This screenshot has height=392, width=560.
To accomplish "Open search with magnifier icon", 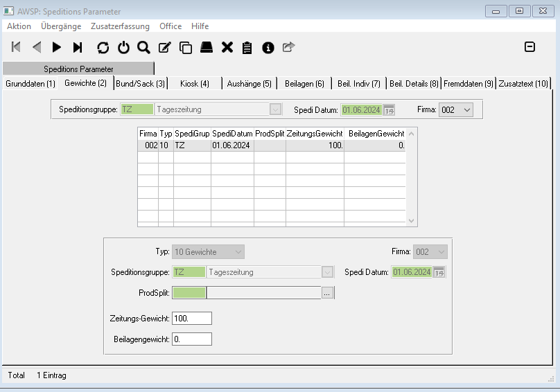I will click(143, 47).
